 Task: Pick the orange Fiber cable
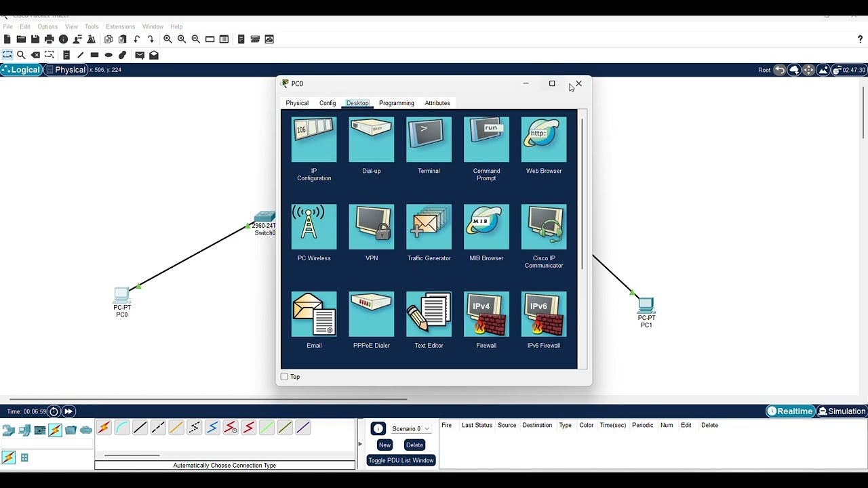coord(176,428)
